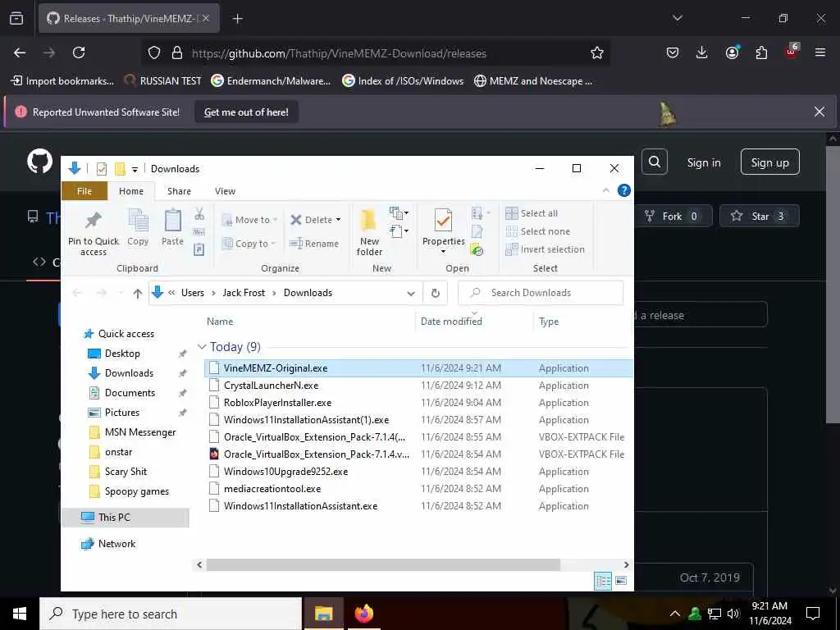840x630 pixels.
Task: Open notification center icon in taskbar
Action: click(813, 614)
